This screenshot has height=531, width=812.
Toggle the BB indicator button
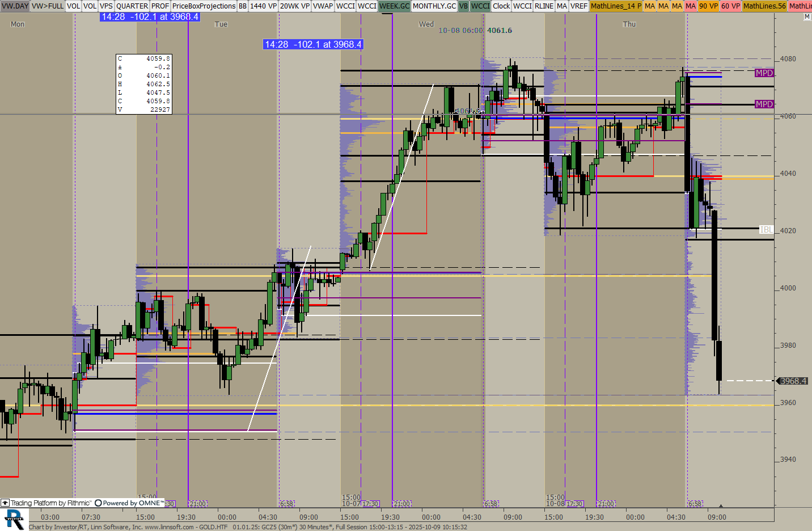point(243,6)
